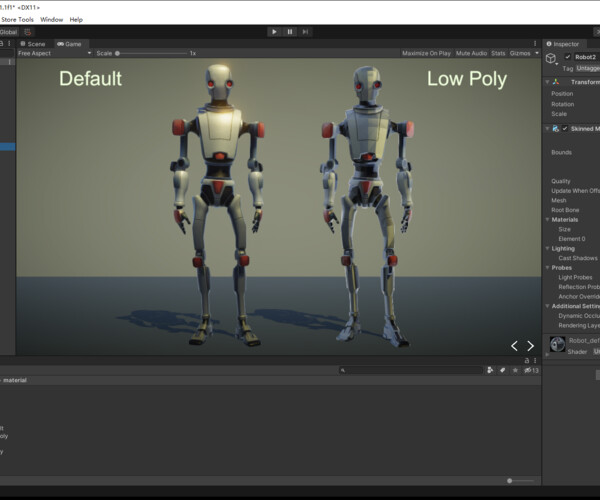Collapse the Transform component foldout
This screenshot has width=600, height=500.
point(547,82)
